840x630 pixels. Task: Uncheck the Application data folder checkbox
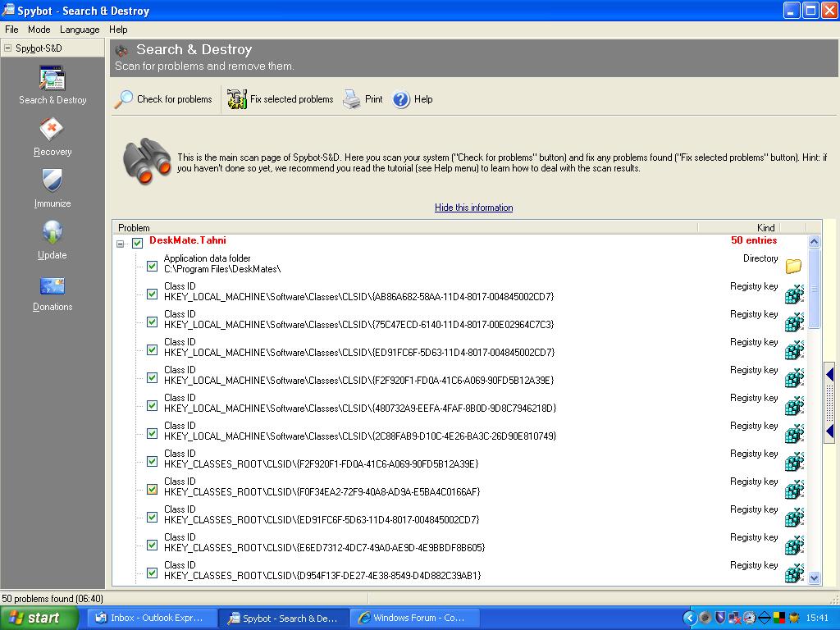coord(152,266)
